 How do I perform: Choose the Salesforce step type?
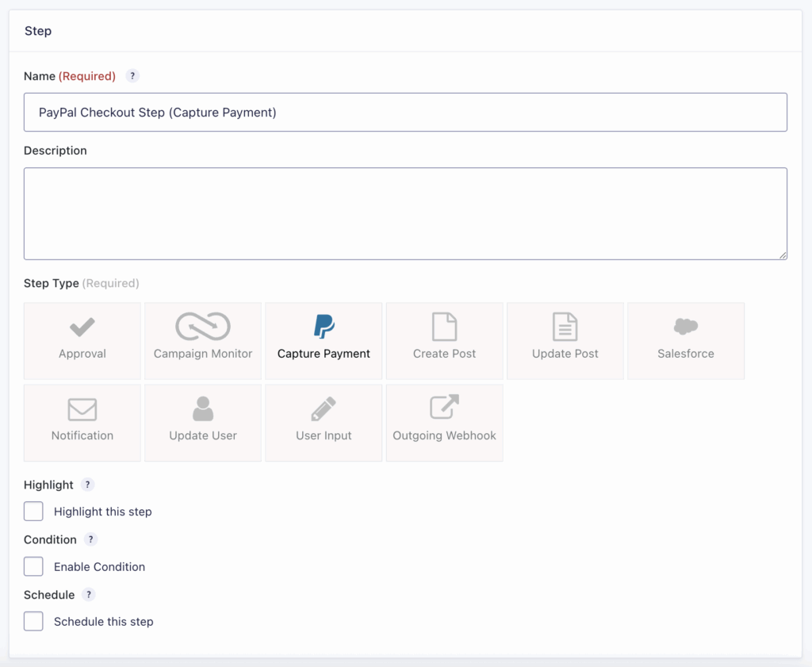pyautogui.click(x=685, y=340)
